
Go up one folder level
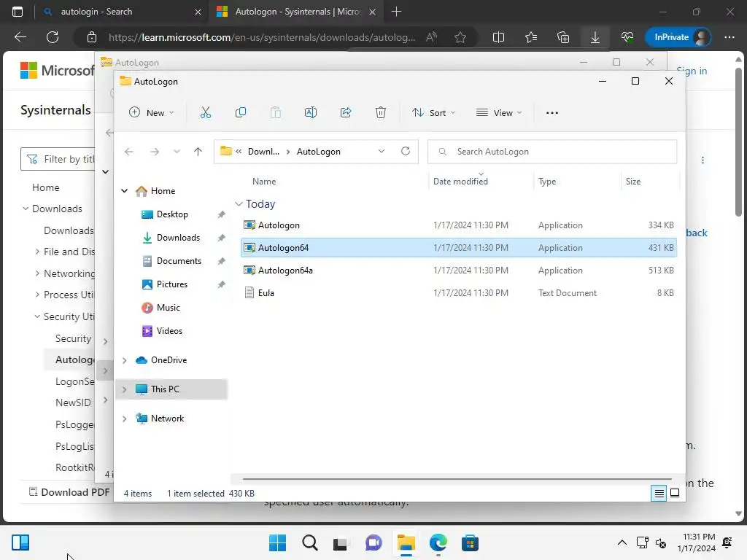coord(198,152)
